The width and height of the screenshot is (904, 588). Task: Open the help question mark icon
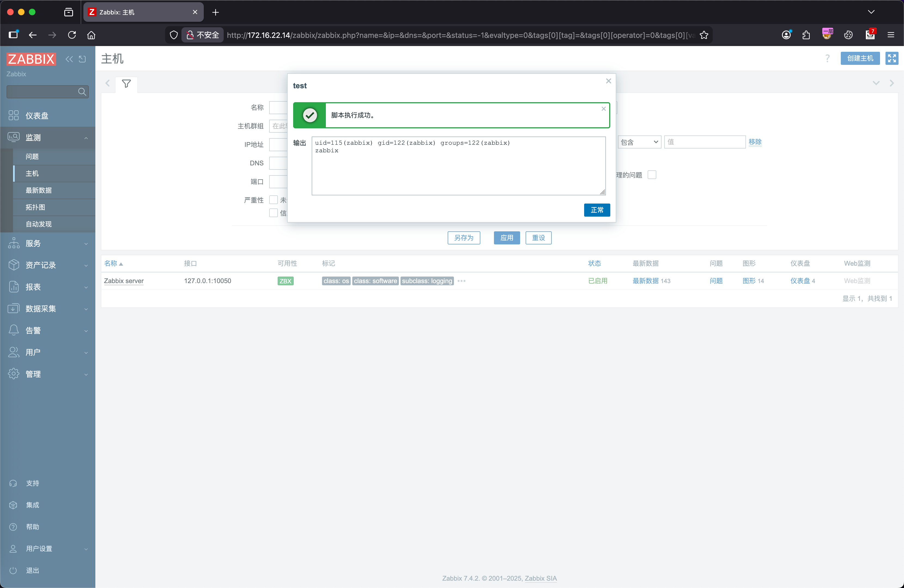(x=827, y=58)
